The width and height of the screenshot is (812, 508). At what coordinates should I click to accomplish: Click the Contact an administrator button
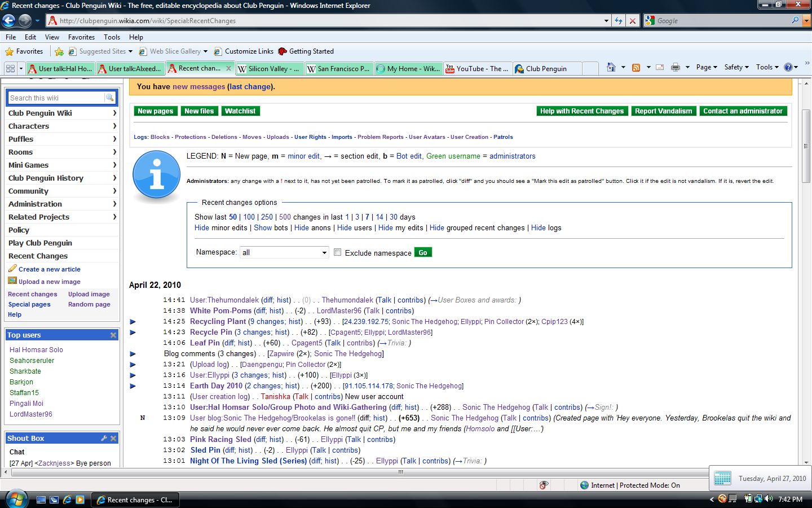pyautogui.click(x=743, y=111)
